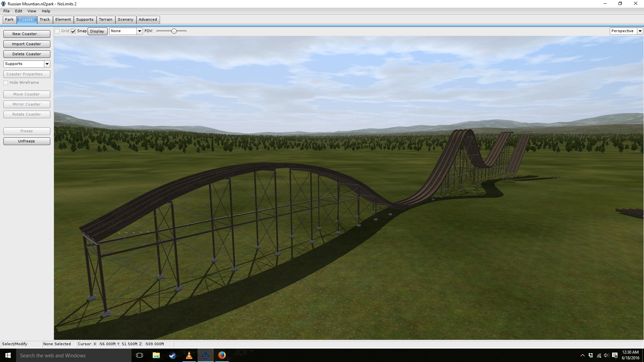This screenshot has height=362, width=644.
Task: Open the None display dropdown
Action: pyautogui.click(x=139, y=31)
